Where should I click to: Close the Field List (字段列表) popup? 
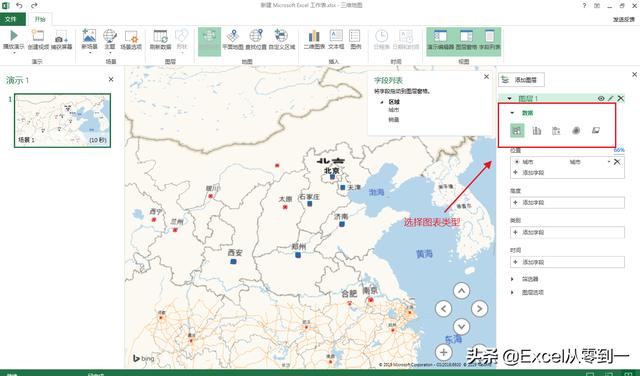(x=486, y=76)
